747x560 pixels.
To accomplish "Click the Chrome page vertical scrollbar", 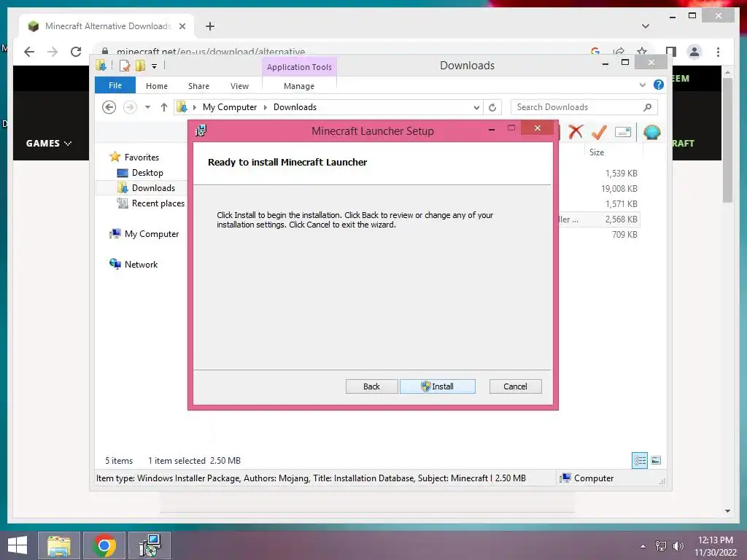I will click(x=727, y=139).
